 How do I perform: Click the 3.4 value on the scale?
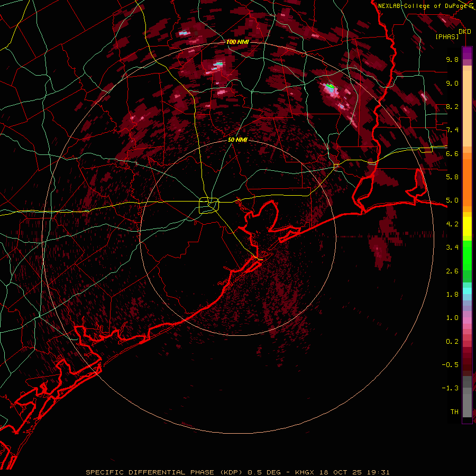click(452, 248)
